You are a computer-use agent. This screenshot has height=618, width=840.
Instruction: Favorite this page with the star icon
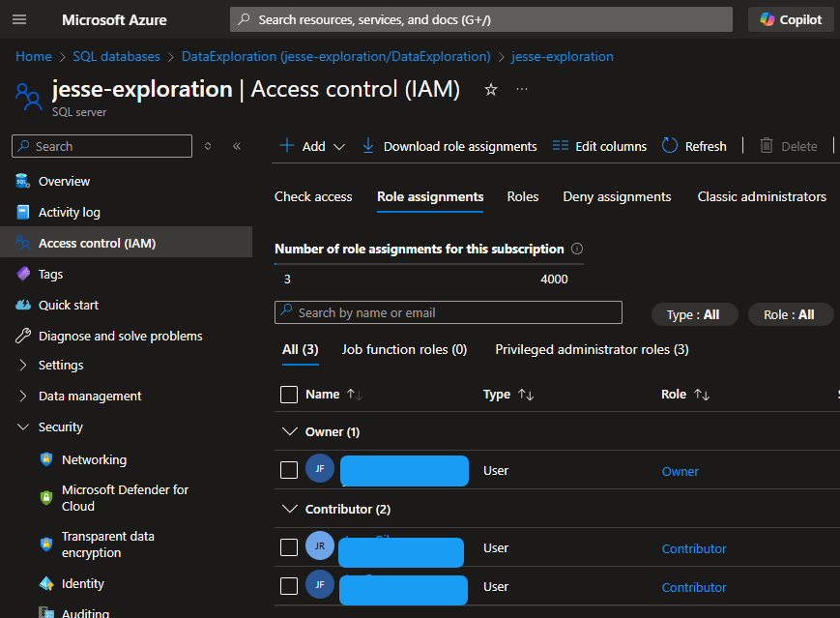click(491, 90)
